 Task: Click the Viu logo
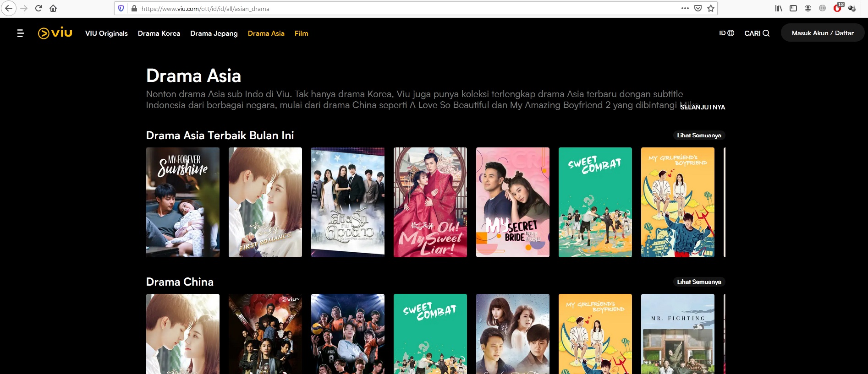click(55, 33)
